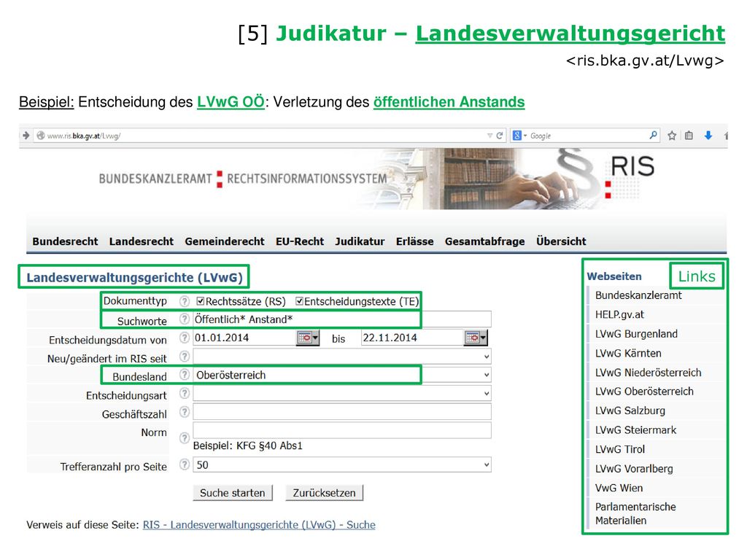Open the Bundesrecht menu

click(65, 241)
